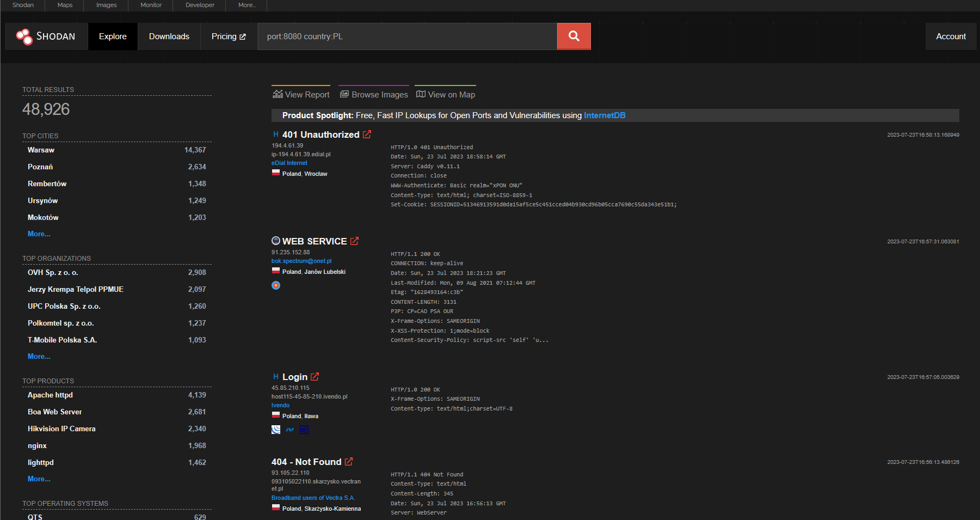Click the Poland flag next to Janów Lubelski
The image size is (980, 520).
pos(276,271)
